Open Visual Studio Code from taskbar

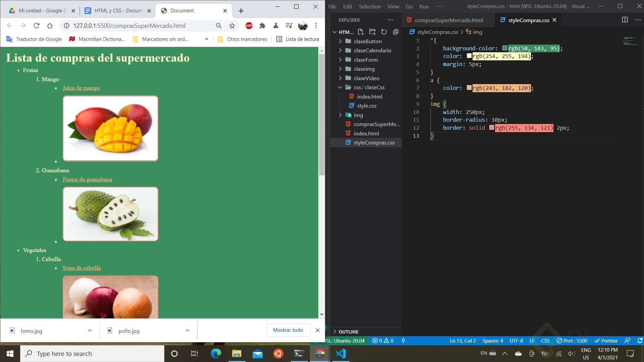[341, 354]
